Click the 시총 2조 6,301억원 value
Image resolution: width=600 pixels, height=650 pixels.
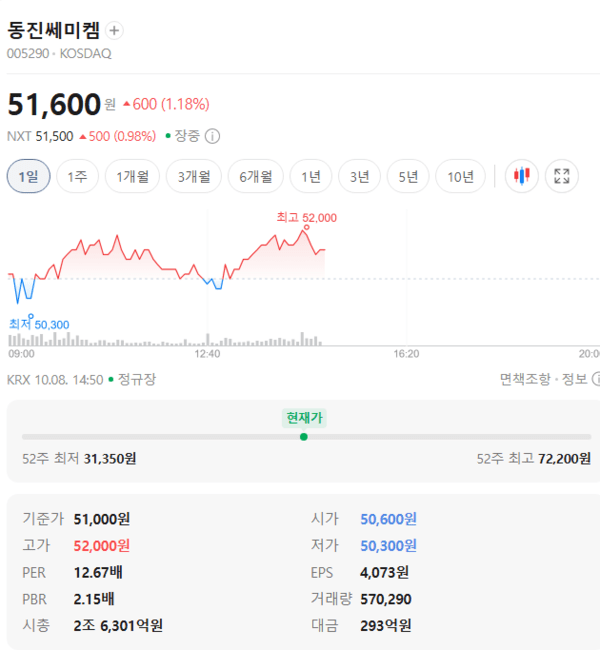[118, 626]
